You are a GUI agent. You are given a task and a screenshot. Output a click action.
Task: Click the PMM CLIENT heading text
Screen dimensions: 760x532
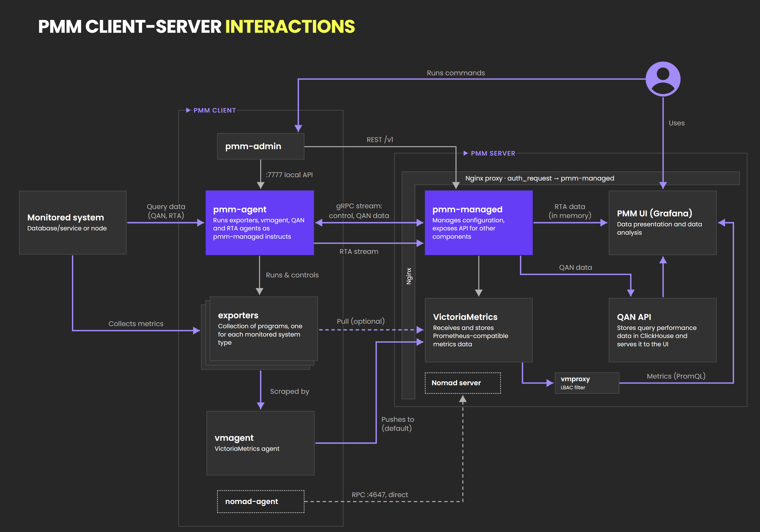pyautogui.click(x=214, y=110)
